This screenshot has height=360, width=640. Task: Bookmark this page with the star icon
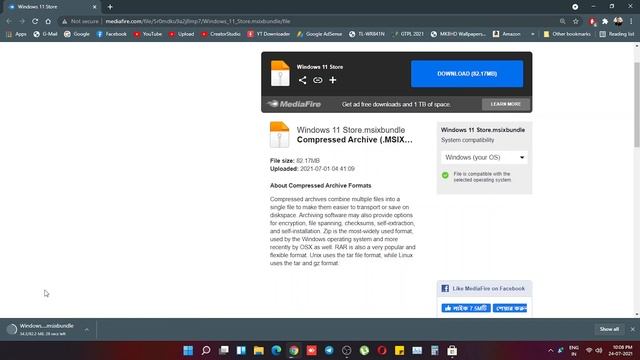576,21
